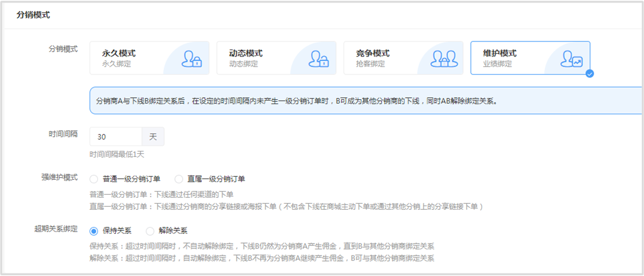Screen dimensions: 644x276
Task: Click the 动态绑定 subtitle text
Action: click(x=243, y=64)
